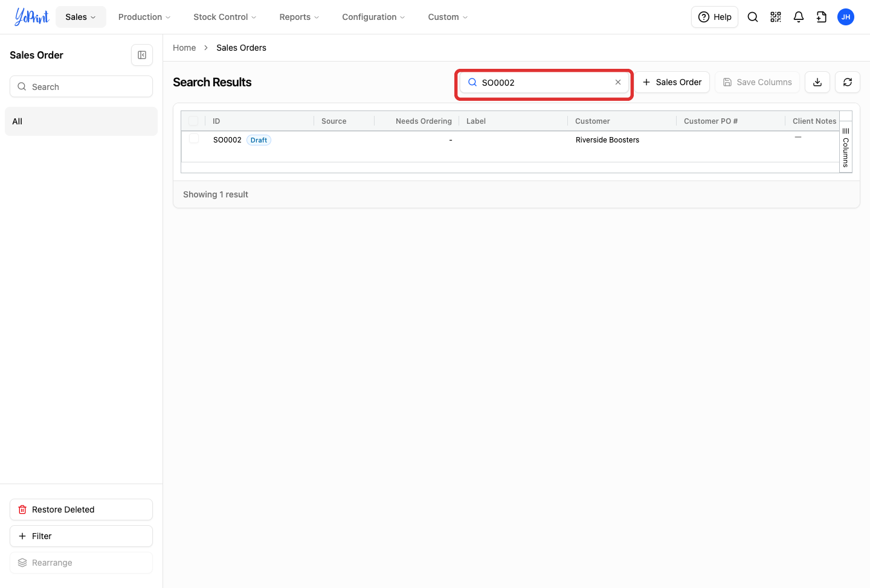Click the Save Columns button
Image resolution: width=870 pixels, height=588 pixels.
tap(757, 82)
